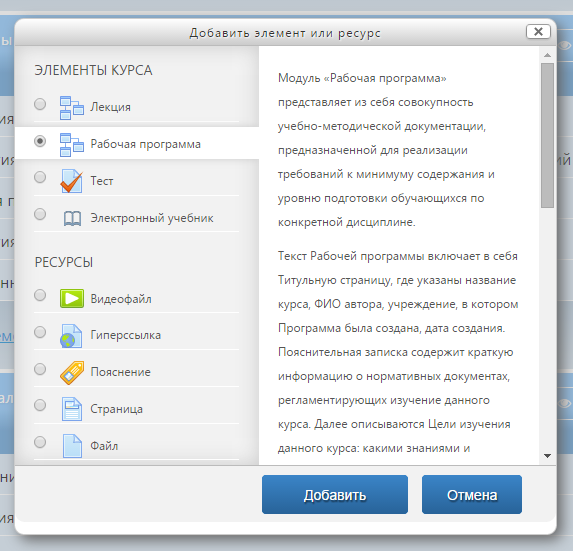
Task: Click the Файл blank page icon
Action: [x=72, y=446]
